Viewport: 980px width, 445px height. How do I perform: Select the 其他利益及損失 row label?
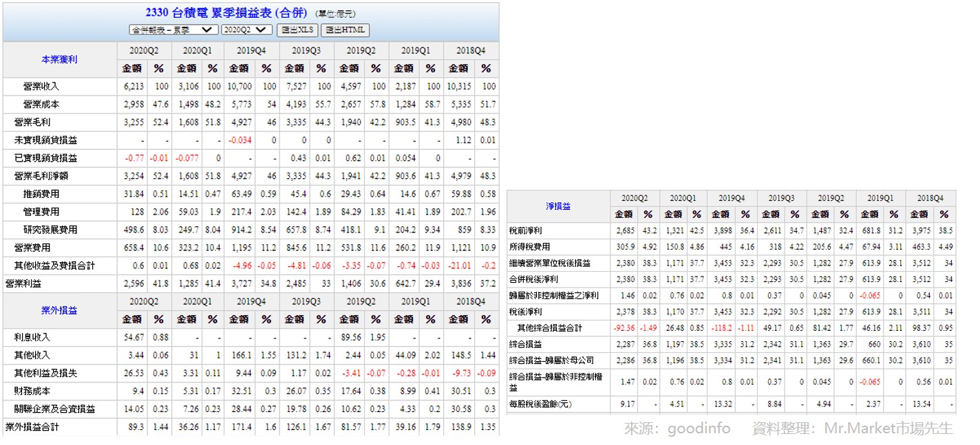(x=45, y=373)
